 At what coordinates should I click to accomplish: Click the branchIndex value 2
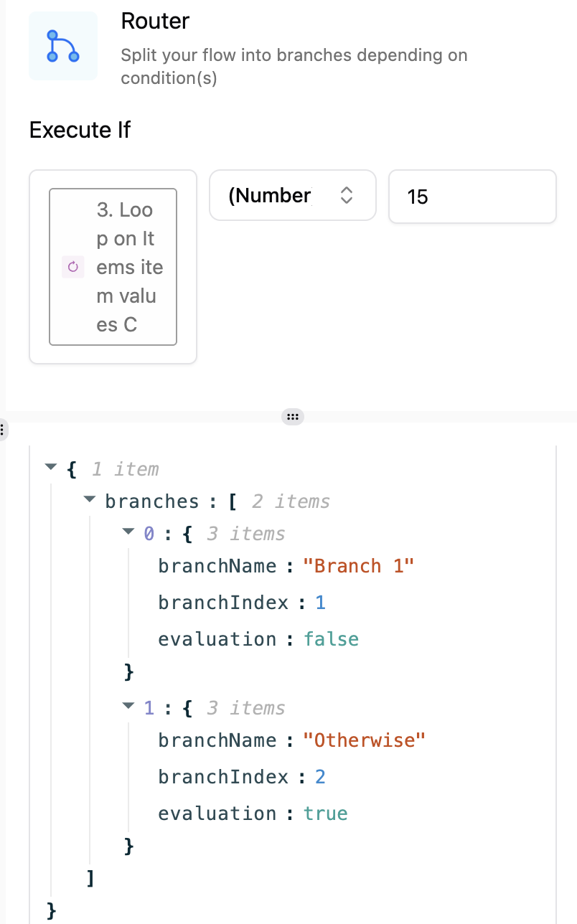pos(321,777)
